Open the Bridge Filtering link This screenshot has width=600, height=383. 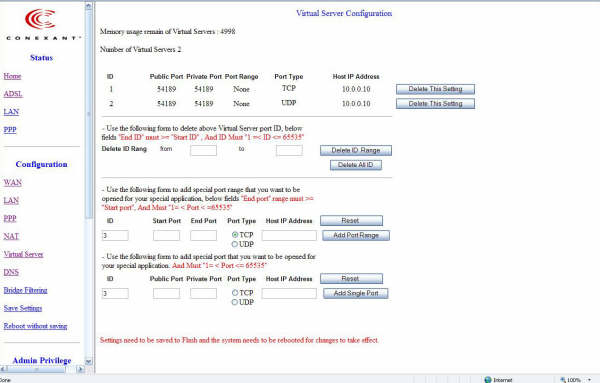tap(25, 290)
